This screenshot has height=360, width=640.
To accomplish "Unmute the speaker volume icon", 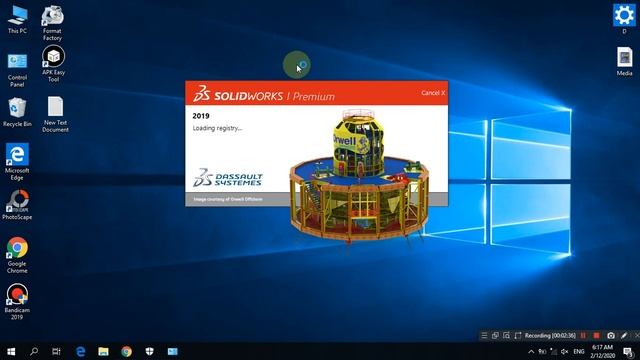I will pyautogui.click(x=564, y=351).
